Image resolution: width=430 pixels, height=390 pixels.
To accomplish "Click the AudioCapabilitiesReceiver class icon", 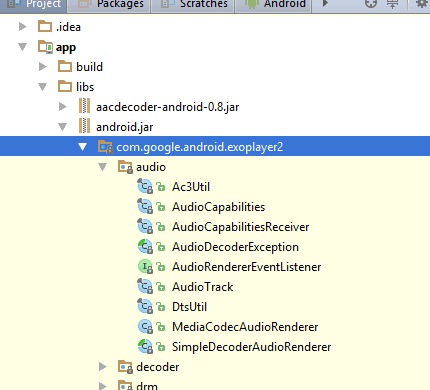I will tap(145, 227).
